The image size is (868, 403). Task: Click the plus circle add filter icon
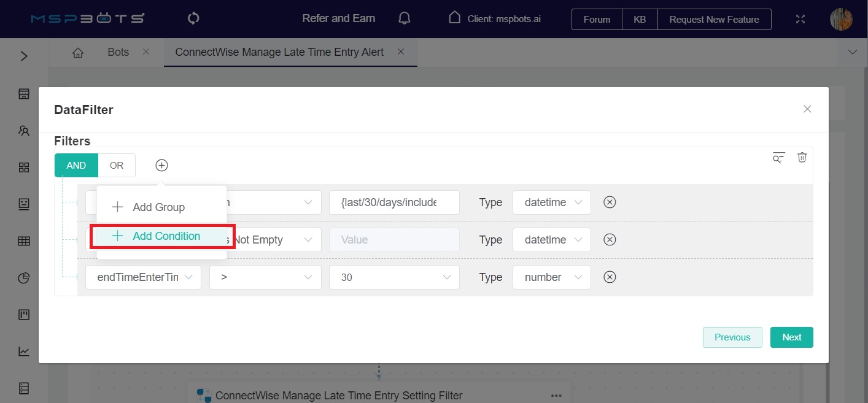pos(161,165)
